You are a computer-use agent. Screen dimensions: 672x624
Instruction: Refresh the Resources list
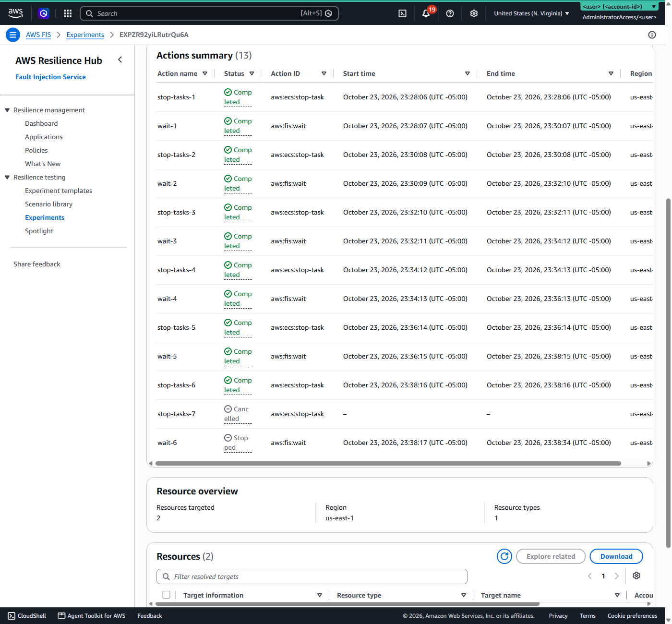click(504, 556)
